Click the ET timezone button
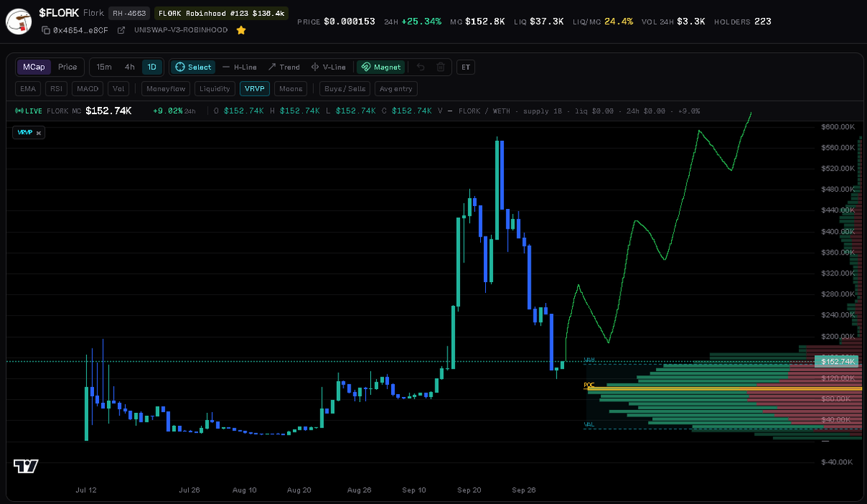The height and width of the screenshot is (504, 867). 466,67
